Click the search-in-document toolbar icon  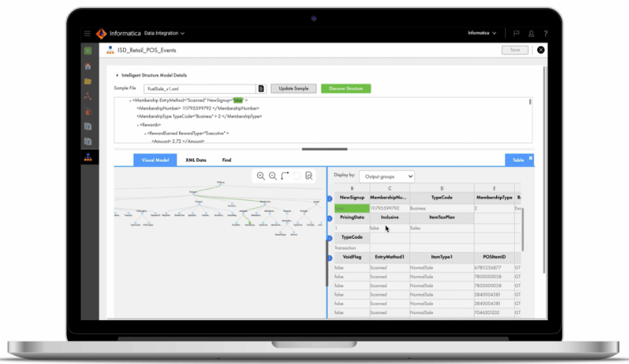309,176
